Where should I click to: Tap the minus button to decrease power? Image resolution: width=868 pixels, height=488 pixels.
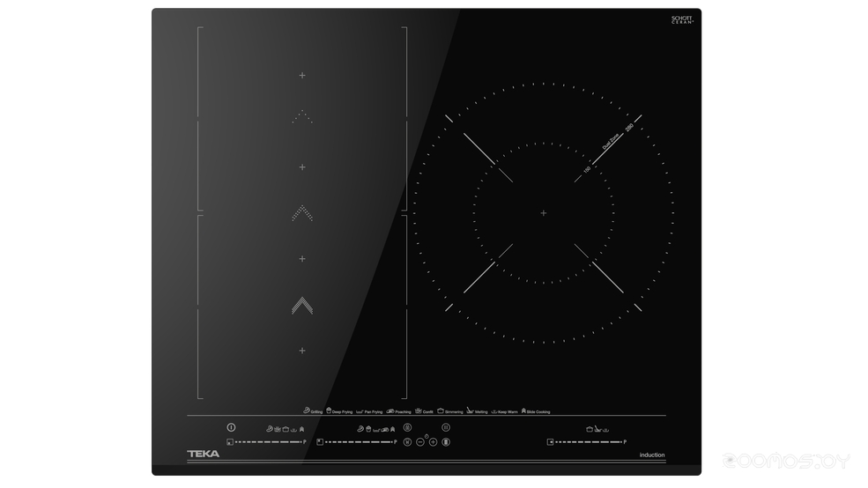420,441
